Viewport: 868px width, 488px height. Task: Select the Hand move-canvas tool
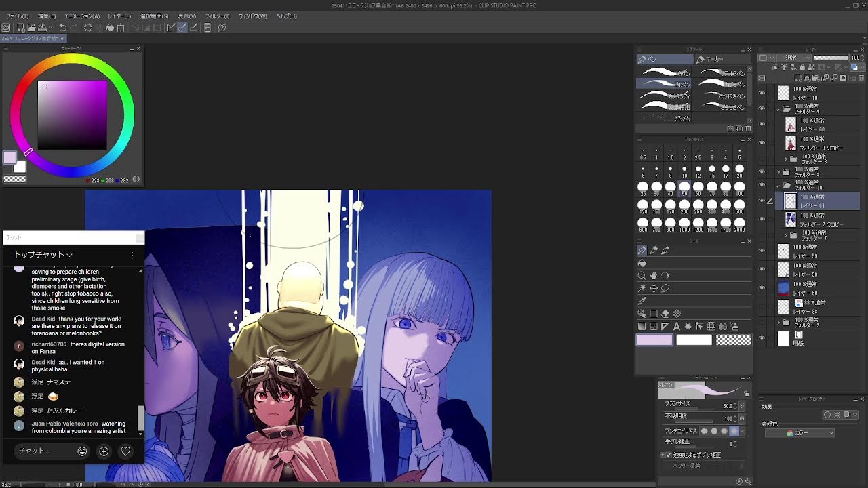[654, 276]
